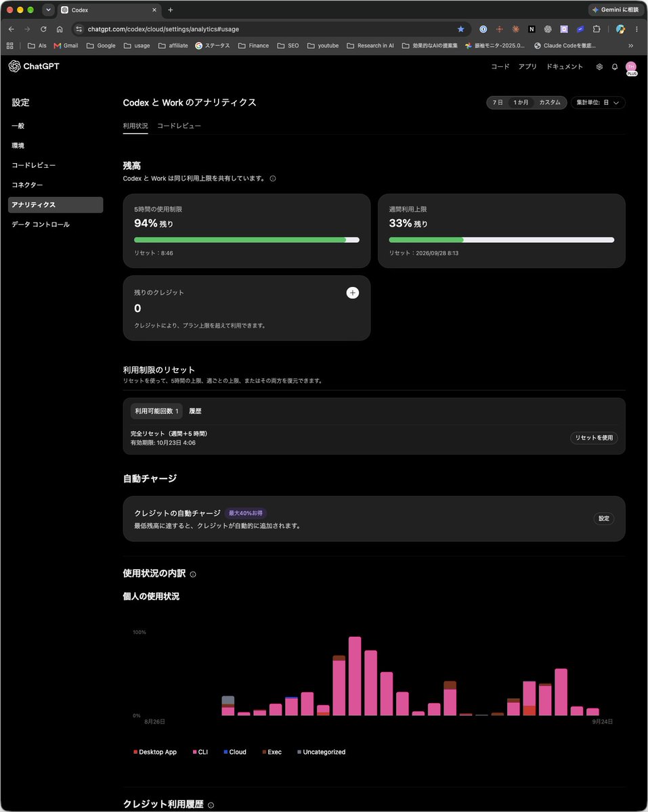
Task: Open a new browser tab with plus
Action: [x=170, y=10]
